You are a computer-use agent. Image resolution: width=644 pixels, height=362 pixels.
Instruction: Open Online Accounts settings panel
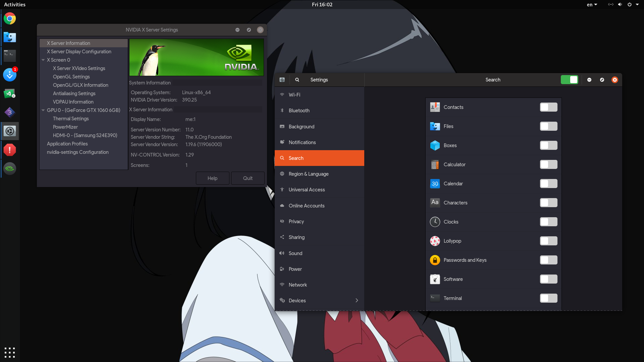319,206
